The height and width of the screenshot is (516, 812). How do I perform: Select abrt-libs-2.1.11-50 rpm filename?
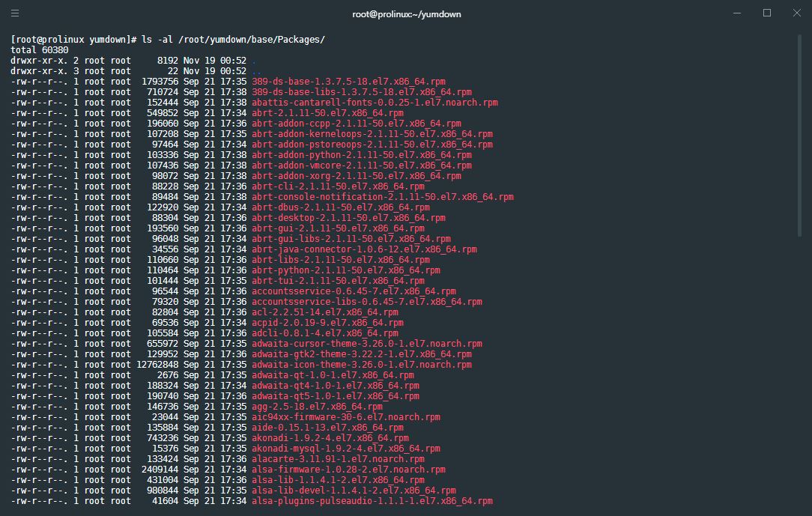coord(341,260)
